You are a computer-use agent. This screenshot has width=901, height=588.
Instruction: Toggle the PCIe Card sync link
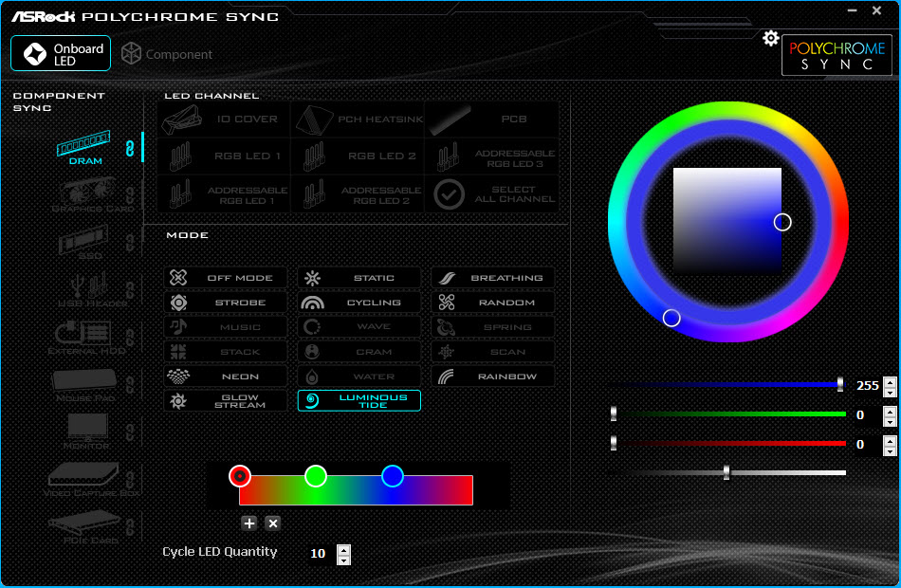(131, 527)
